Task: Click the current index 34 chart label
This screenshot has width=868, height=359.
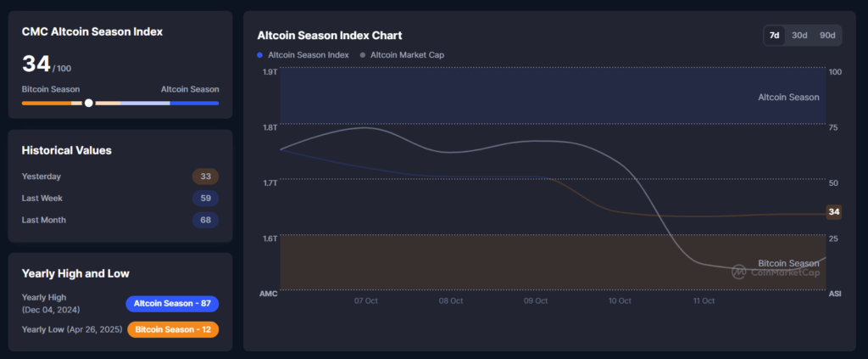Action: [834, 212]
